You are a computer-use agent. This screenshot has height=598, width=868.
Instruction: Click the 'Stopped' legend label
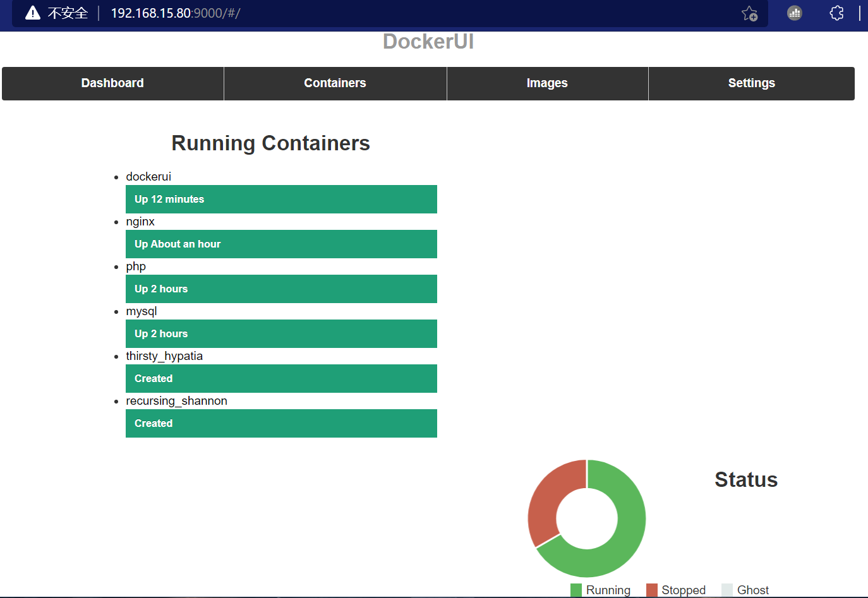[x=684, y=590]
